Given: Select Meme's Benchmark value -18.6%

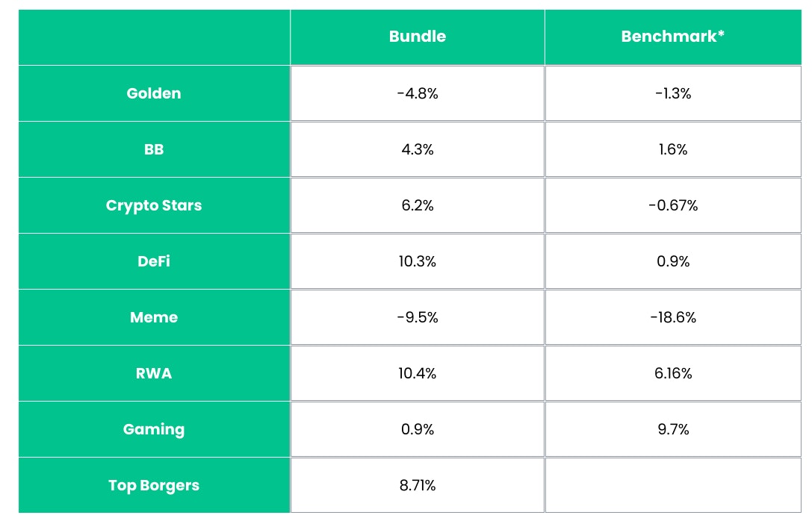Looking at the screenshot, I should click(x=672, y=317).
